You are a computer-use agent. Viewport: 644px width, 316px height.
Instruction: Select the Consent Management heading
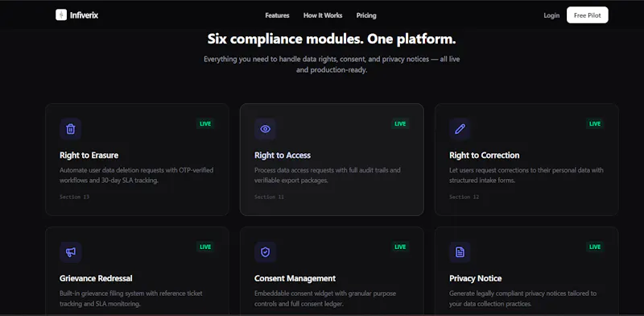[295, 279]
